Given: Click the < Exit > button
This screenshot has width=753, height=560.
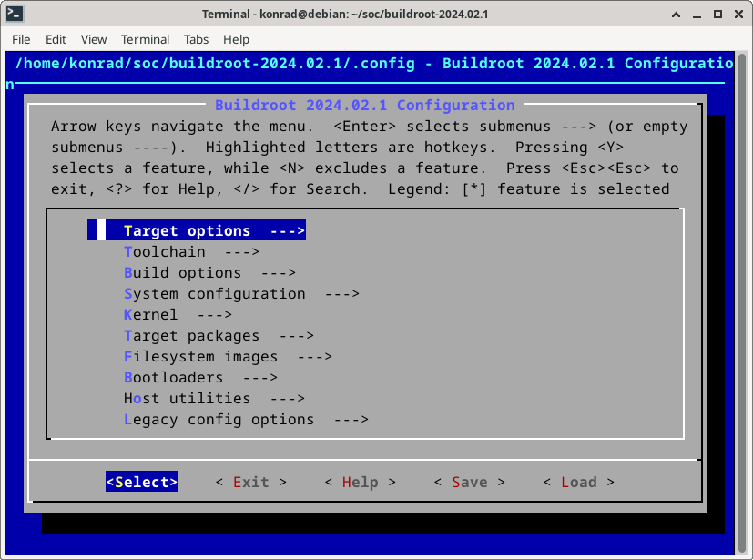Looking at the screenshot, I should tap(251, 482).
